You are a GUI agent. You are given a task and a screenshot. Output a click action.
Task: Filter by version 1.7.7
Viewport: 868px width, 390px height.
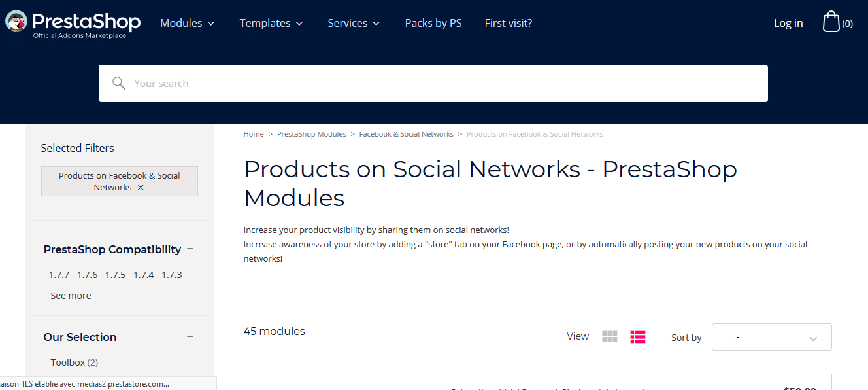pos(59,275)
